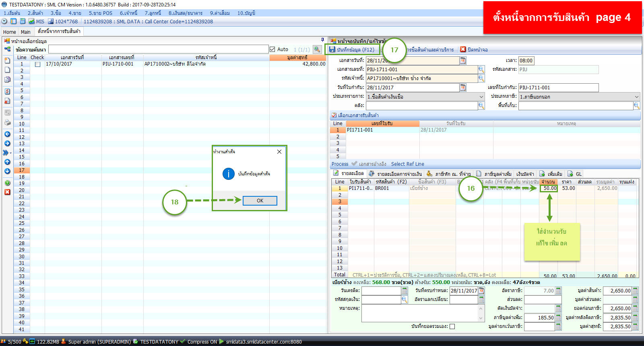
Task: Click the blue left arrow navigation icon
Action: (x=7, y=134)
